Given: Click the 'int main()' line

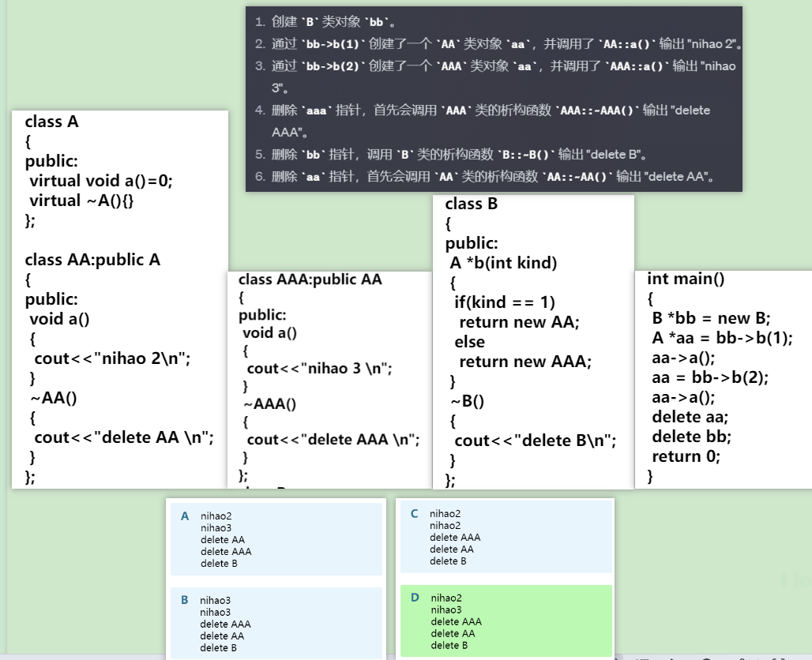Looking at the screenshot, I should (x=686, y=279).
